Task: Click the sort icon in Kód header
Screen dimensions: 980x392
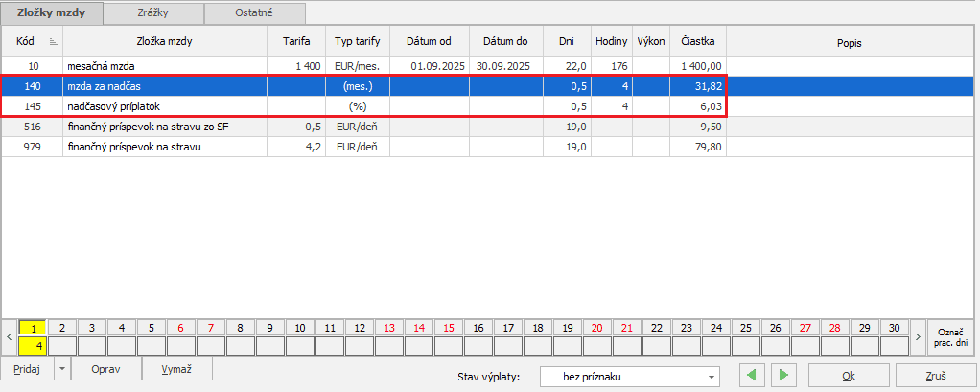Action: (x=53, y=42)
